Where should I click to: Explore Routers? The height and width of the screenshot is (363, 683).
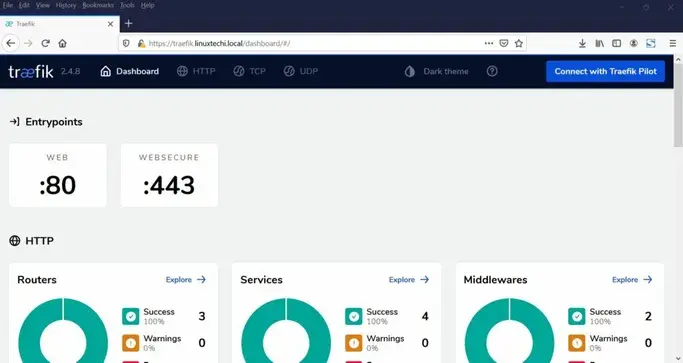click(x=186, y=280)
